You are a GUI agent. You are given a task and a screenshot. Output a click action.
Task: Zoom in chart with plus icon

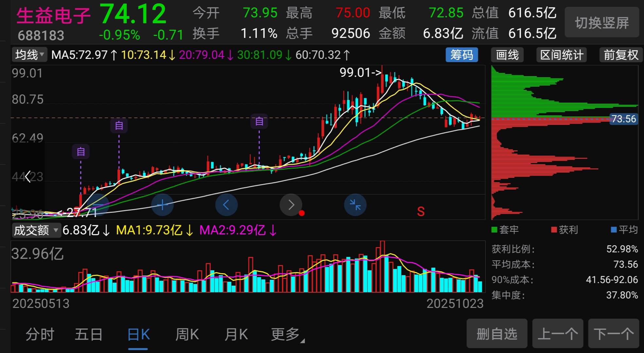162,205
